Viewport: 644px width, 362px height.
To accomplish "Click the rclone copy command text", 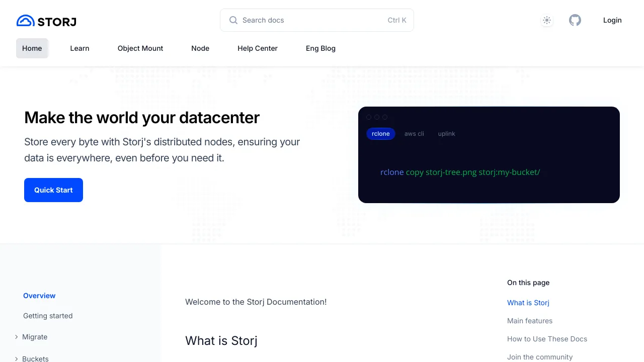I will (x=460, y=172).
